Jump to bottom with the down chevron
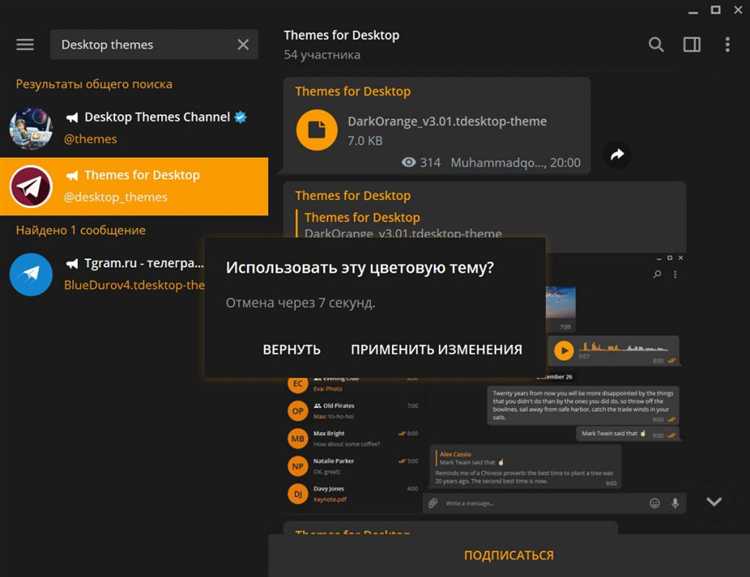Viewport: 750px width, 577px height. click(714, 501)
